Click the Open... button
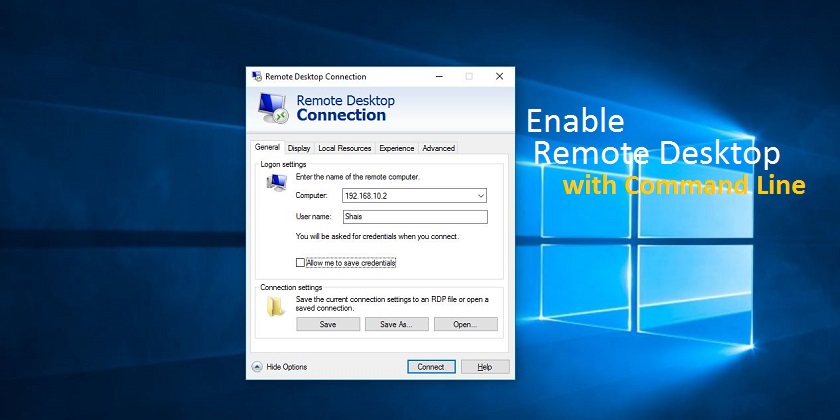Image resolution: width=840 pixels, height=420 pixels. (466, 324)
